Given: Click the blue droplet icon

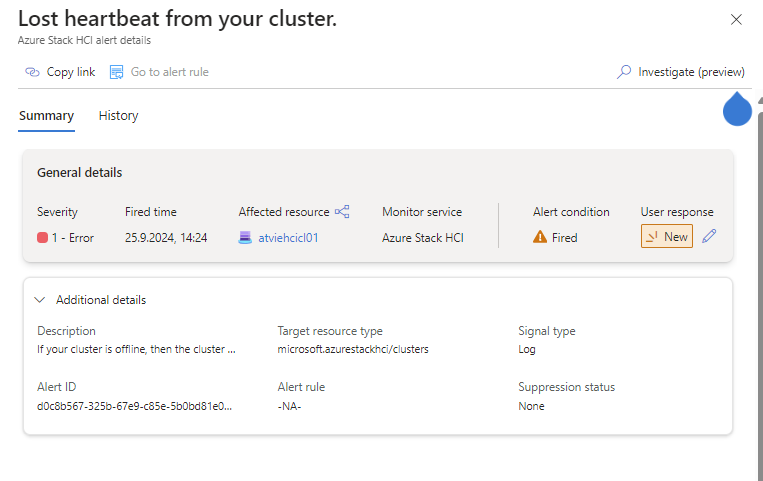Looking at the screenshot, I should click(x=737, y=110).
